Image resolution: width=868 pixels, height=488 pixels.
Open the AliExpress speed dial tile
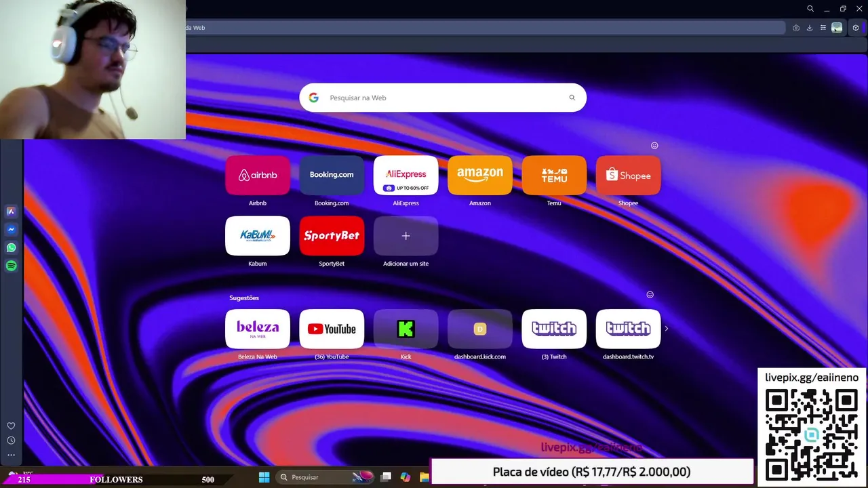pyautogui.click(x=406, y=176)
